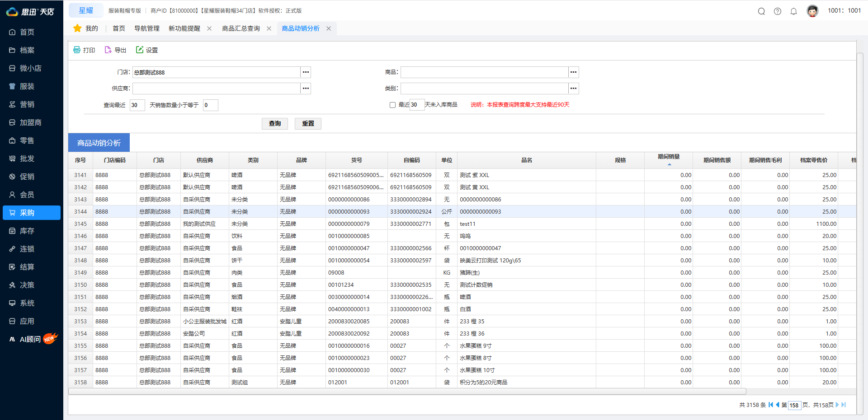Click the page number input in the pagination bar
868x420 pixels.
(795, 405)
